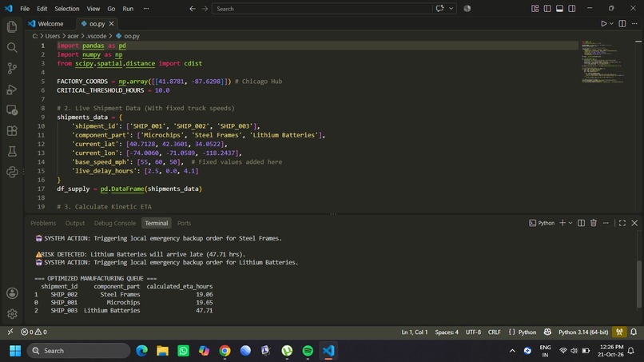Open the Search view in activity bar
644x362 pixels.
pyautogui.click(x=12, y=48)
